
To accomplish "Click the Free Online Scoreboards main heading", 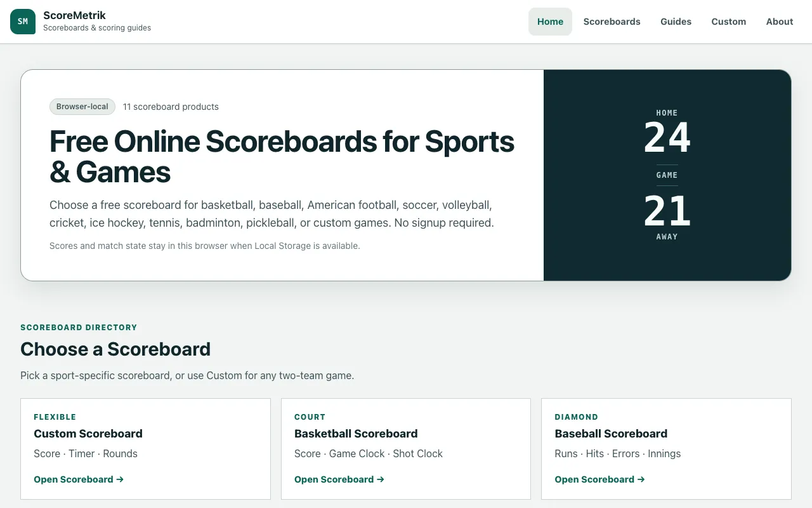I will click(x=282, y=156).
